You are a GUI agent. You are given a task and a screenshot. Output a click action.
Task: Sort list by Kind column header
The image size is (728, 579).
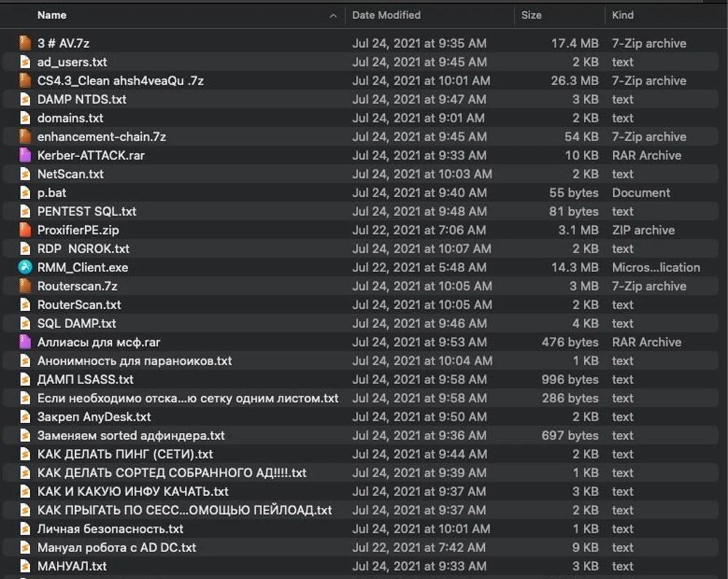tap(622, 15)
